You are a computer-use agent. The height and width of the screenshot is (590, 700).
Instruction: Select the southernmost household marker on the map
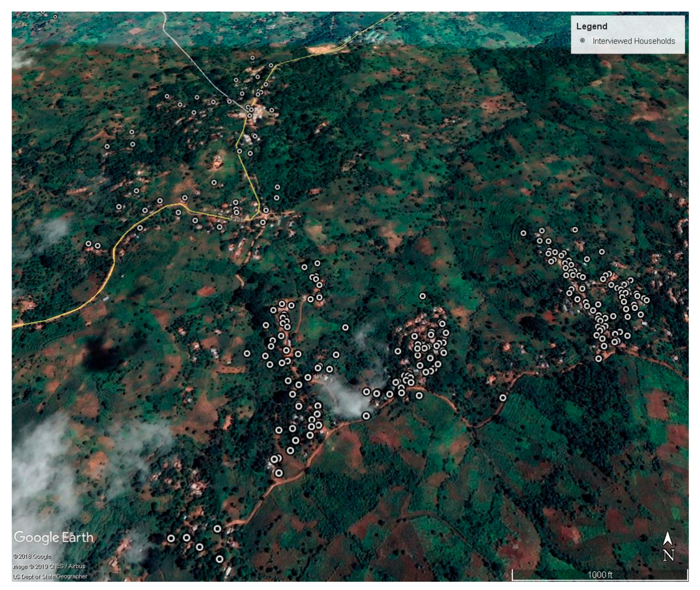(219, 559)
